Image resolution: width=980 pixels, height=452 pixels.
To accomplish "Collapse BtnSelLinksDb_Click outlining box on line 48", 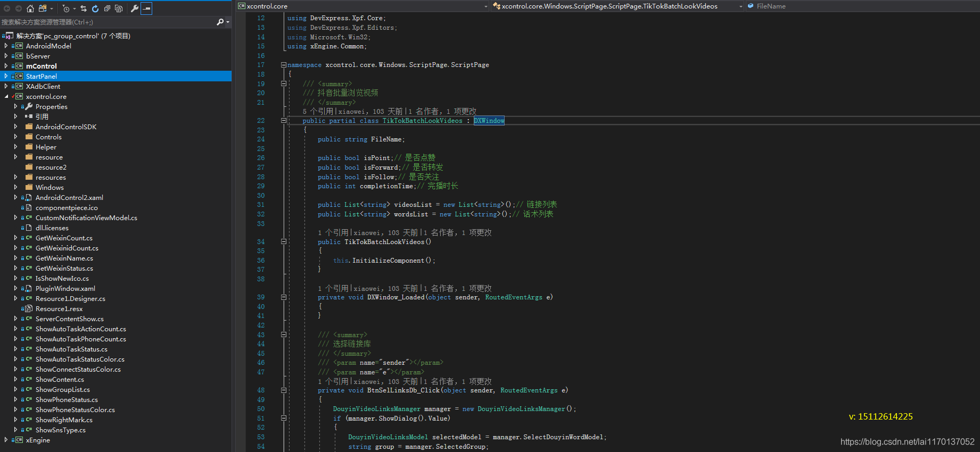I will click(284, 390).
